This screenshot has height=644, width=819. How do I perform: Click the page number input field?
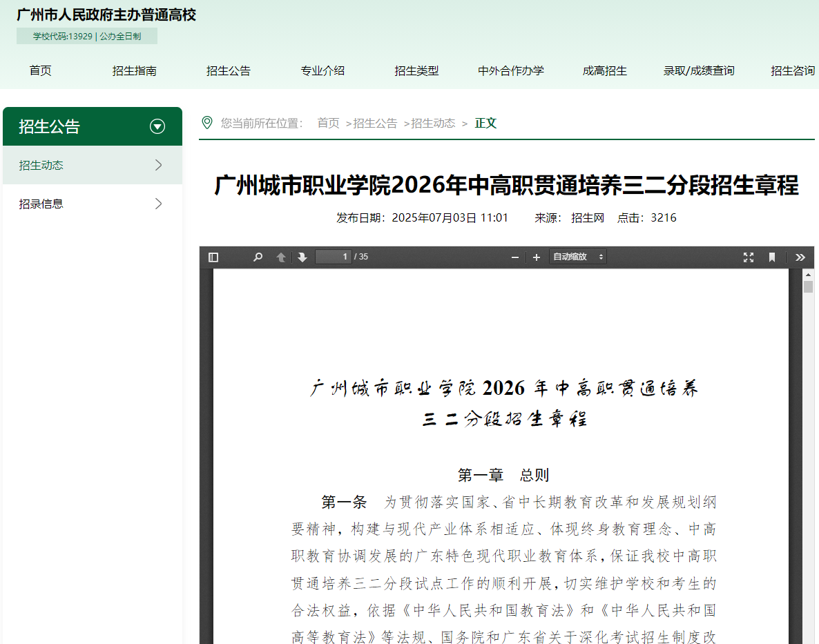click(x=334, y=256)
